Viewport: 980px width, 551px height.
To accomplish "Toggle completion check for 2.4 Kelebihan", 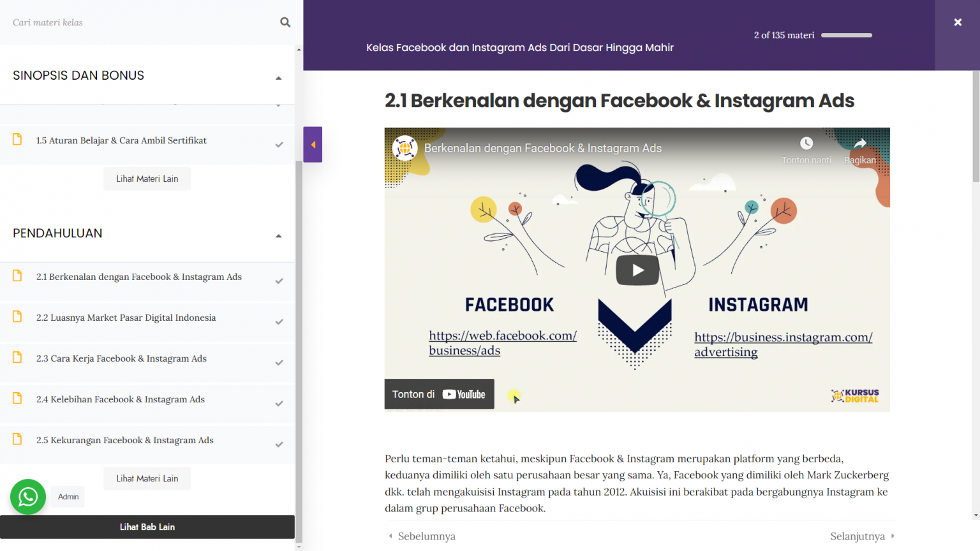I will 279,404.
